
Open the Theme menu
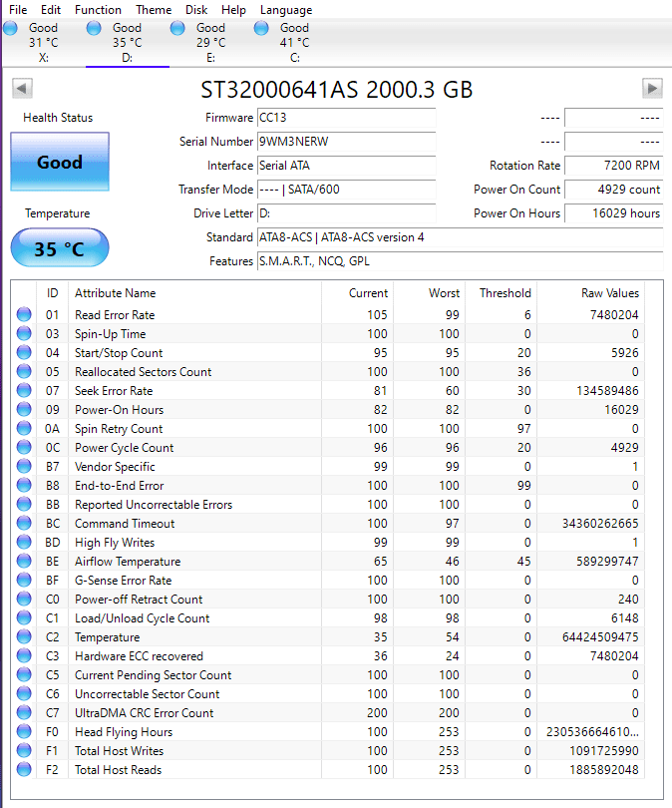click(x=154, y=10)
